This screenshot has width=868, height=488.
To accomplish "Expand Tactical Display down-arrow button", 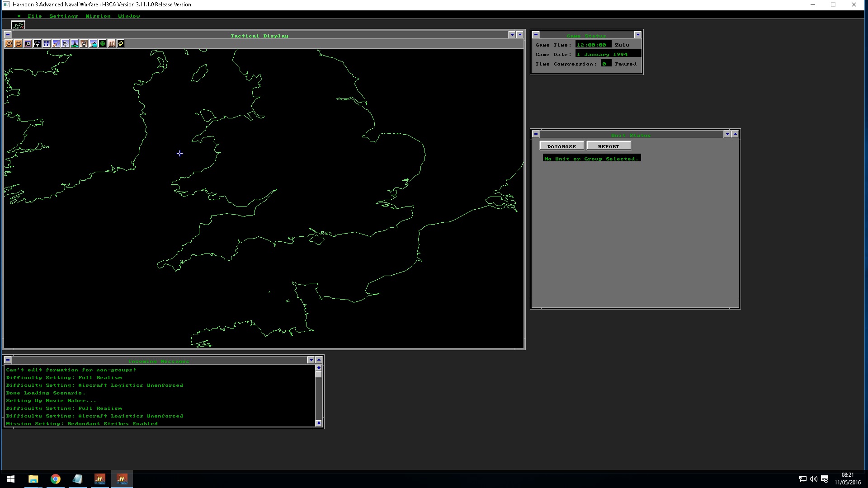I will tap(512, 35).
